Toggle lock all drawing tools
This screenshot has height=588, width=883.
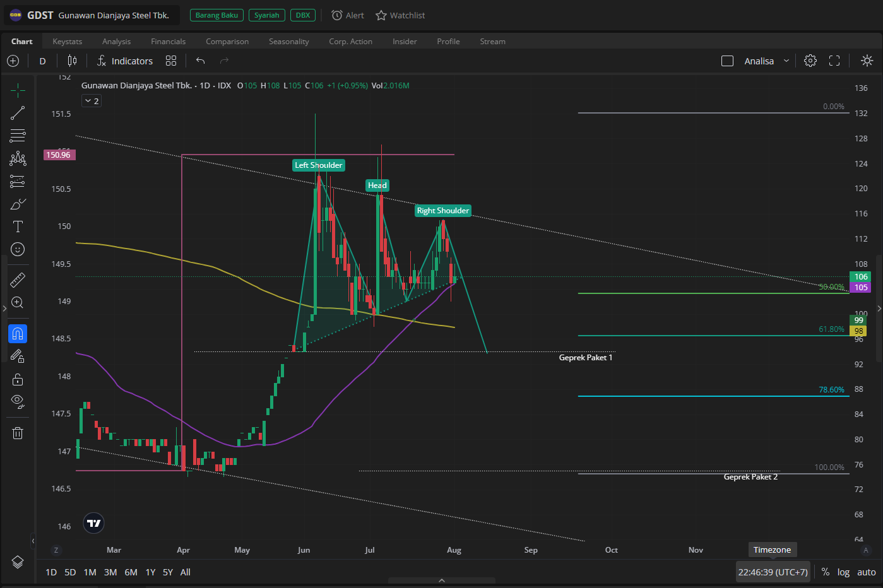18,379
